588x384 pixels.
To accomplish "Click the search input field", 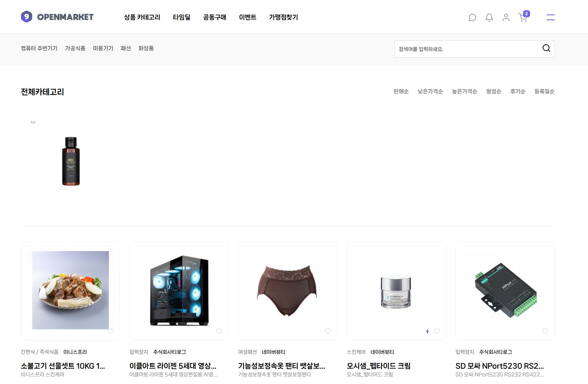I will pyautogui.click(x=467, y=49).
